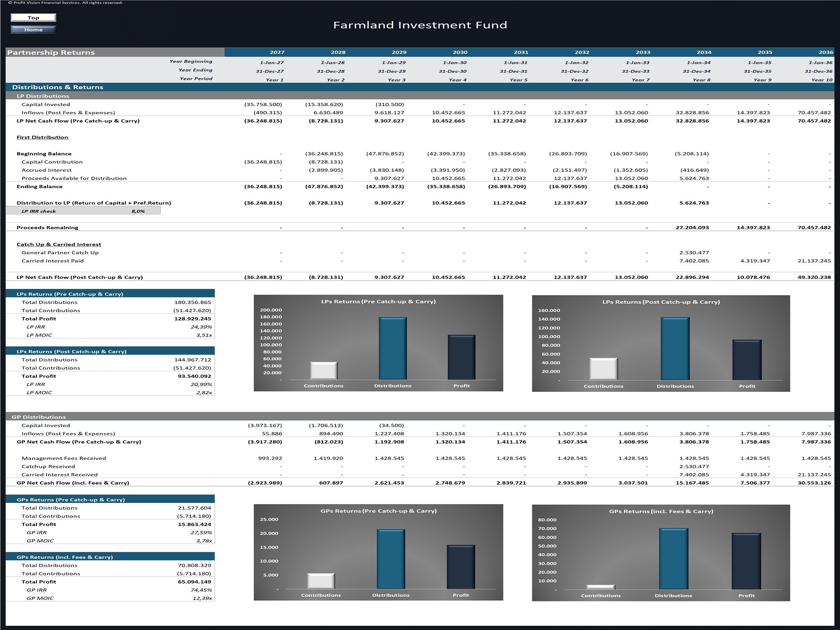The height and width of the screenshot is (630, 840).
Task: Select the Total Profit 93.540.092 cell
Action: pos(194,376)
